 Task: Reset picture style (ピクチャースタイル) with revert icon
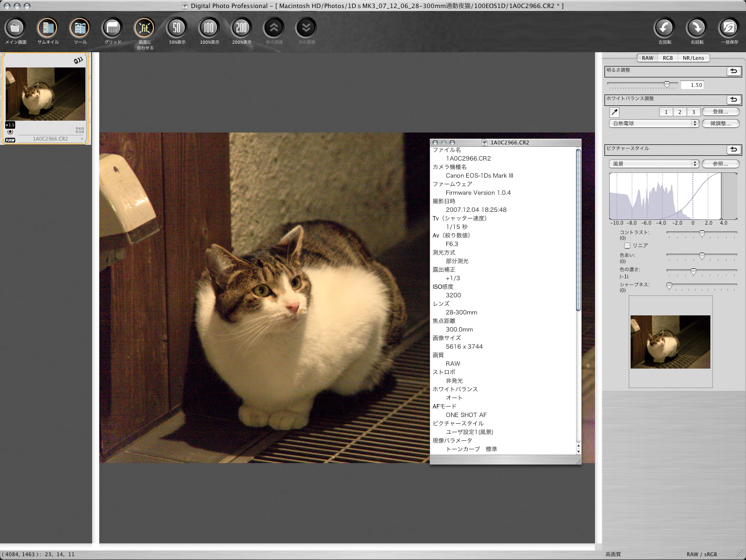734,150
